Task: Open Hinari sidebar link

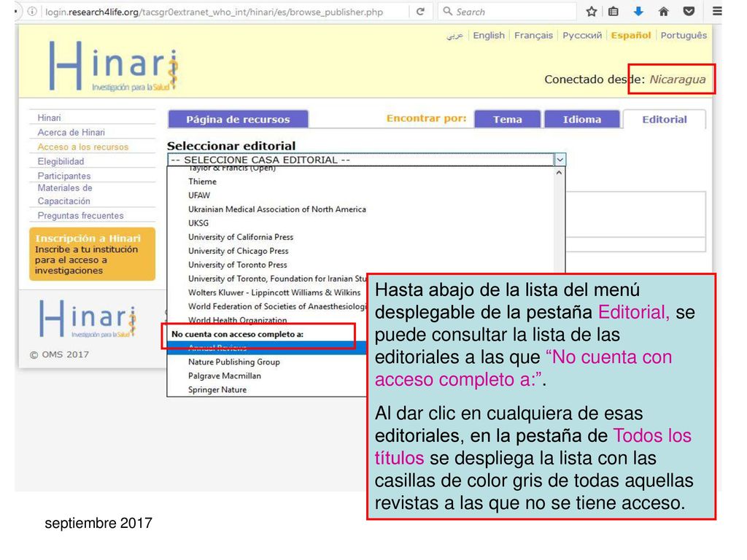Action: click(x=49, y=117)
